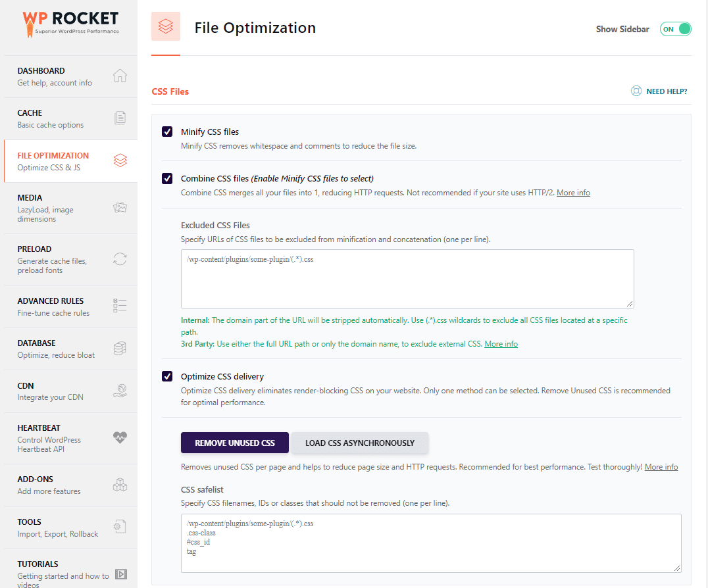Click the File Optimization layers sidebar icon
Image resolution: width=708 pixels, height=588 pixels.
click(120, 160)
